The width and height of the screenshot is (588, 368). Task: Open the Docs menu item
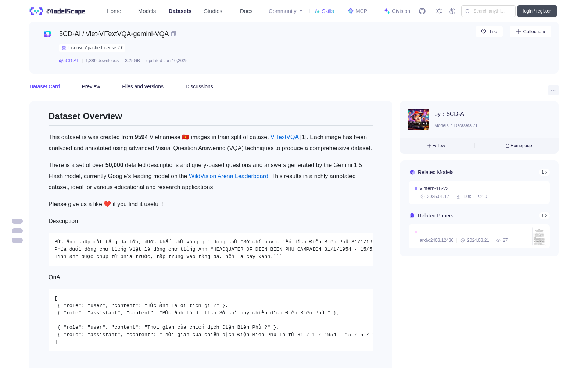point(246,11)
